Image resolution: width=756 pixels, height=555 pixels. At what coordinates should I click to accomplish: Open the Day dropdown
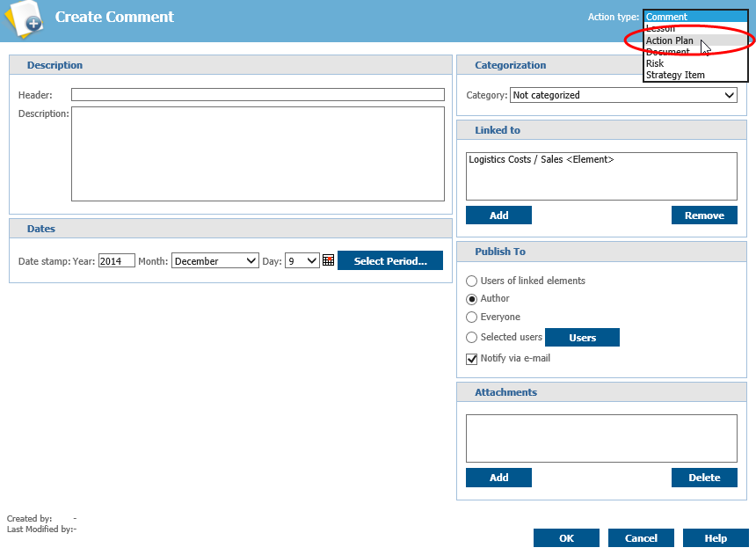[302, 261]
